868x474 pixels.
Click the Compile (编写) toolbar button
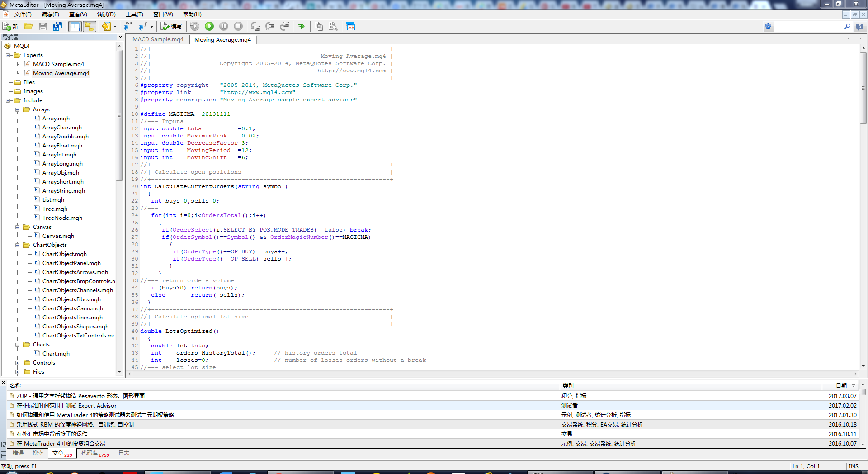172,26
